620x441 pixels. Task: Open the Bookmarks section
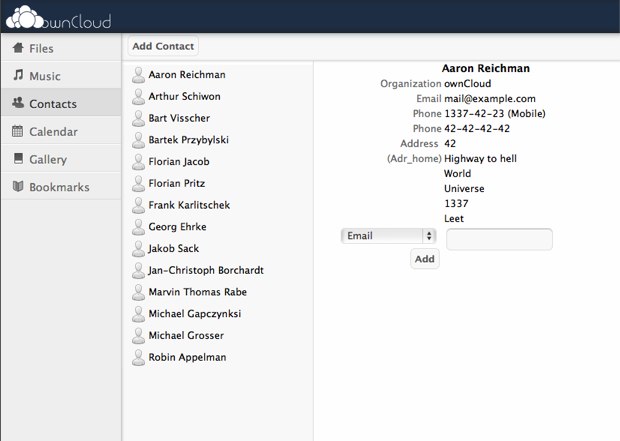61,187
